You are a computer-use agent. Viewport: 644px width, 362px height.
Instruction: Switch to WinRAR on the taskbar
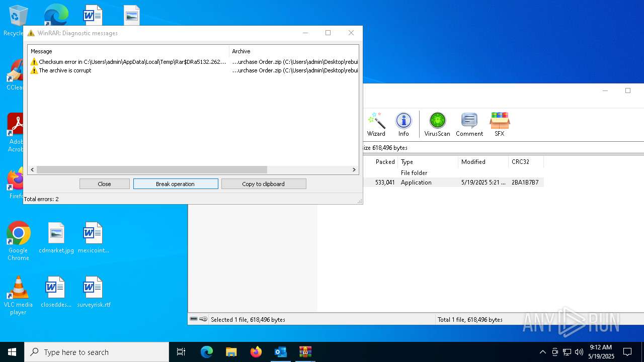pyautogui.click(x=305, y=352)
